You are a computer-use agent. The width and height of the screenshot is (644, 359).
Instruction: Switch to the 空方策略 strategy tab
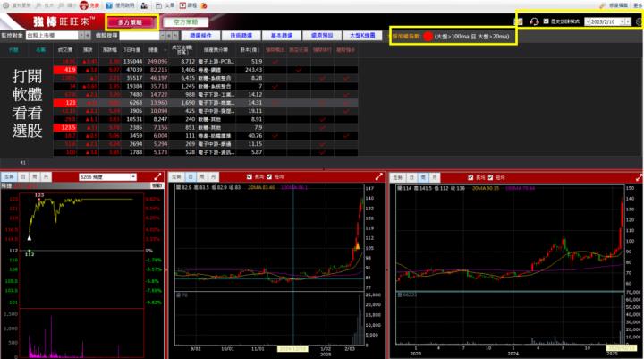(185, 21)
